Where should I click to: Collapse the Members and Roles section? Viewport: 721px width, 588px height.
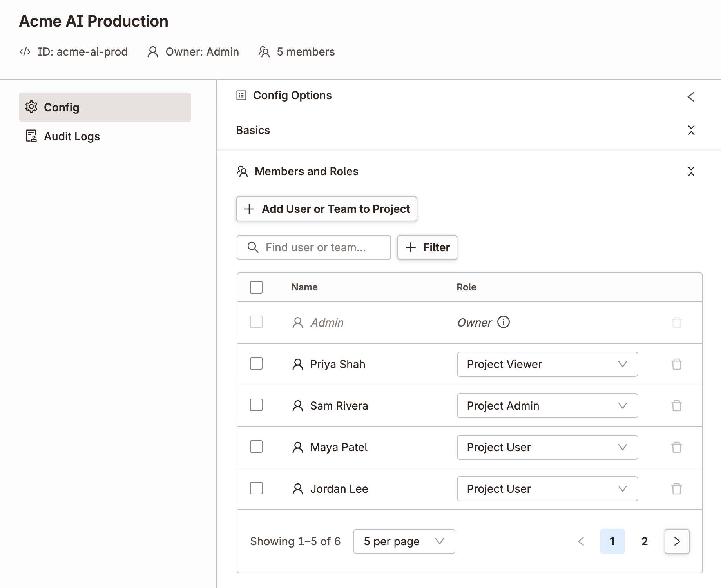691,171
